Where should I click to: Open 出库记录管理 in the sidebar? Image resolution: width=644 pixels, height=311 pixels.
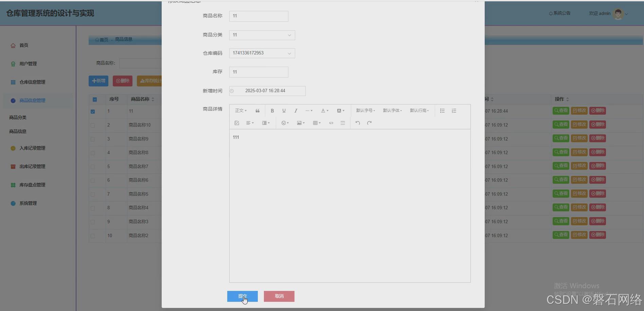(x=32, y=167)
